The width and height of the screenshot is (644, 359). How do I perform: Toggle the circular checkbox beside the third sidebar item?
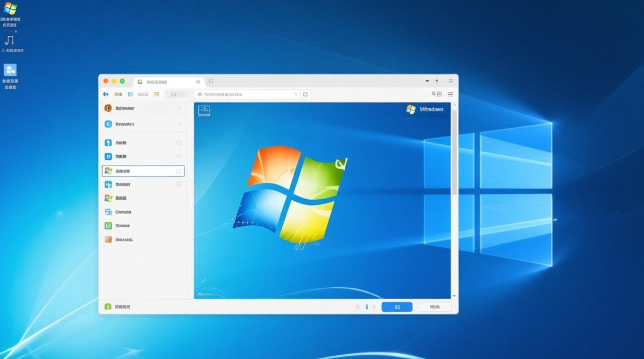[x=178, y=142]
